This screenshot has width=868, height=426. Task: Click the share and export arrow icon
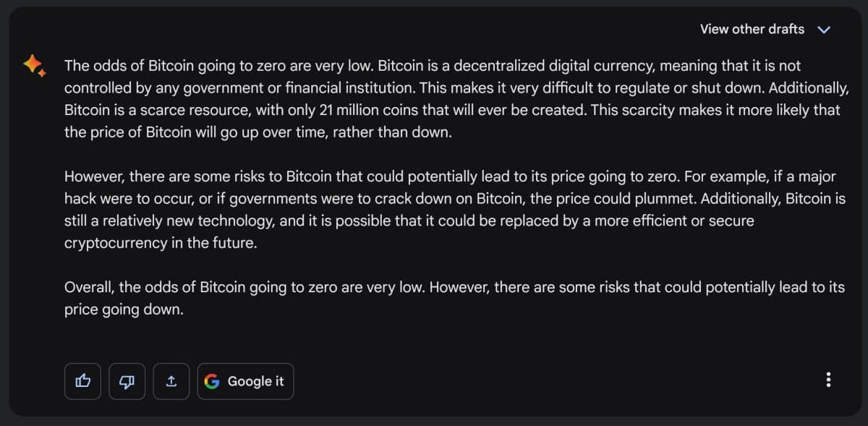(171, 381)
